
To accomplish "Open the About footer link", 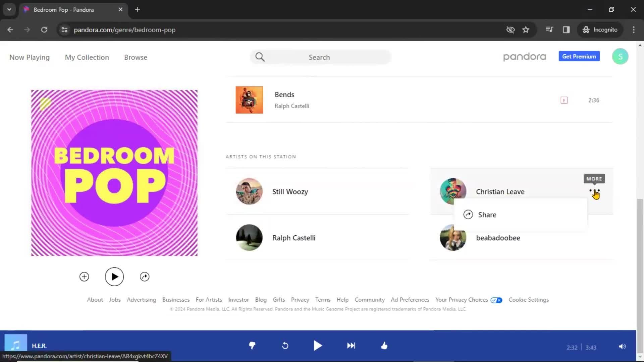I will click(95, 300).
